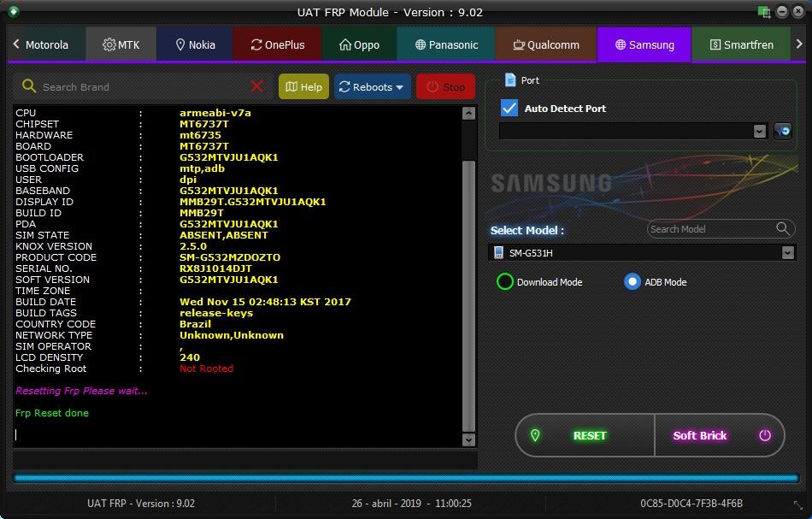Open the Smartfren tab
812x519 pixels.
click(x=742, y=45)
